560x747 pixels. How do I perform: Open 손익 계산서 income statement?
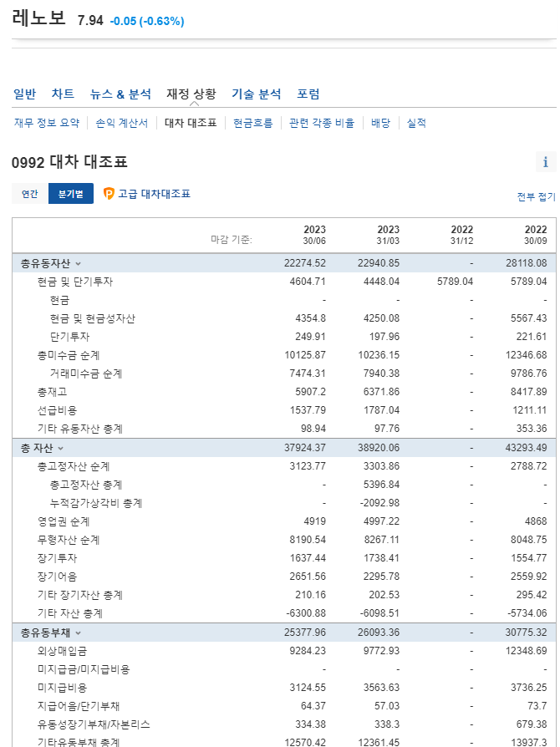pyautogui.click(x=122, y=123)
